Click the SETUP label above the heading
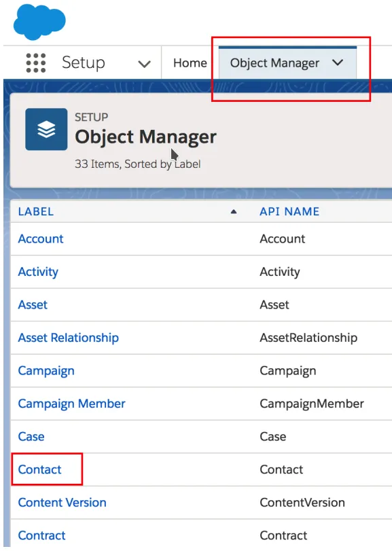This screenshot has height=551, width=392. 91,117
